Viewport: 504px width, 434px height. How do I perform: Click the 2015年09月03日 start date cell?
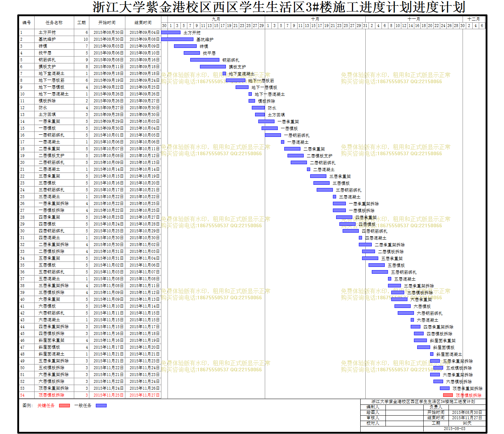(x=107, y=46)
